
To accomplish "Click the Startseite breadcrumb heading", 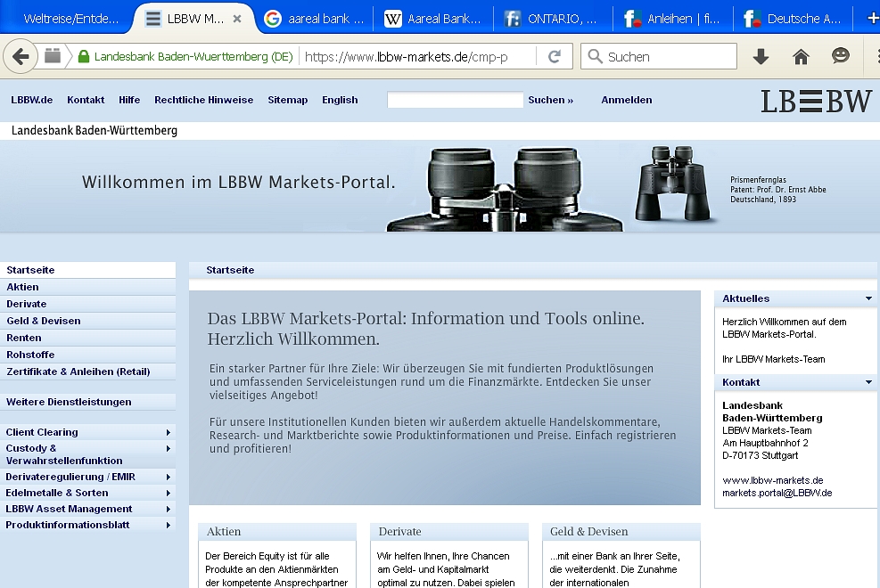I will [x=230, y=270].
